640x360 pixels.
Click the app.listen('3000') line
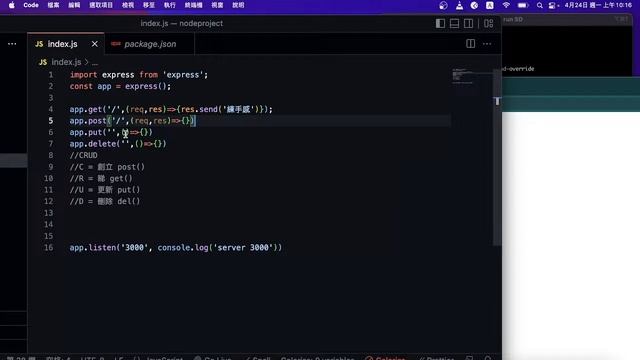click(x=176, y=248)
